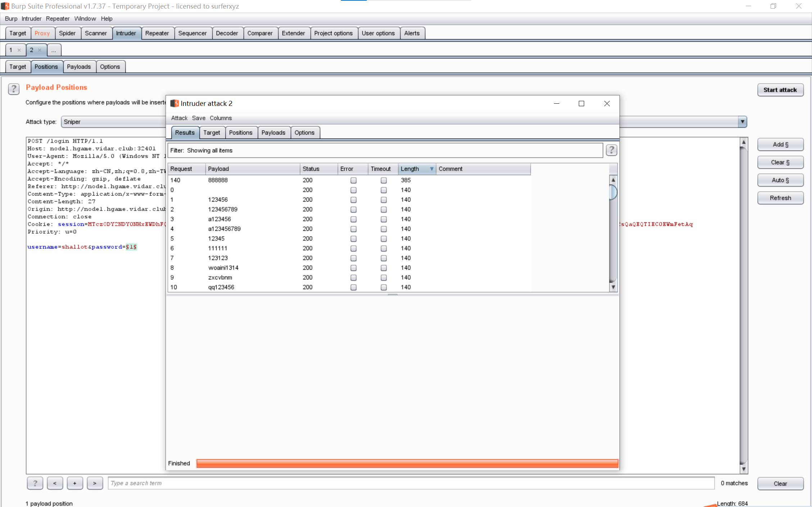Open the Alerts tab
The width and height of the screenshot is (812, 507).
click(412, 33)
